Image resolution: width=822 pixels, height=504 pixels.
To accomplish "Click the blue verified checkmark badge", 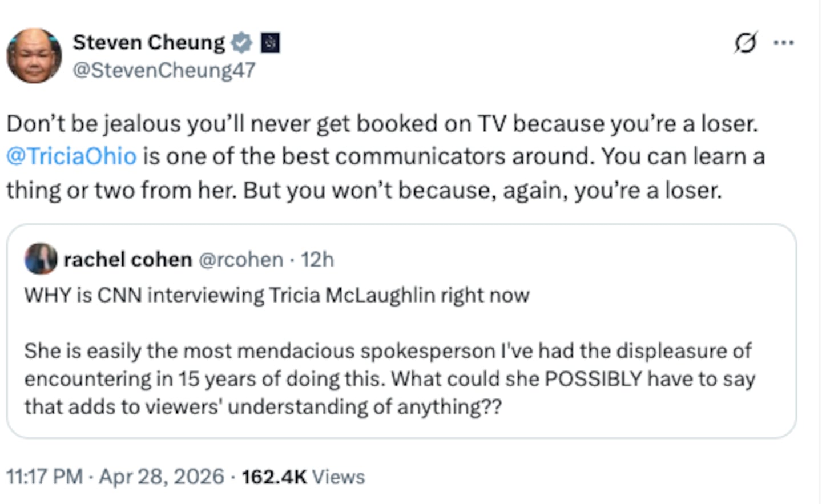I will click(242, 42).
